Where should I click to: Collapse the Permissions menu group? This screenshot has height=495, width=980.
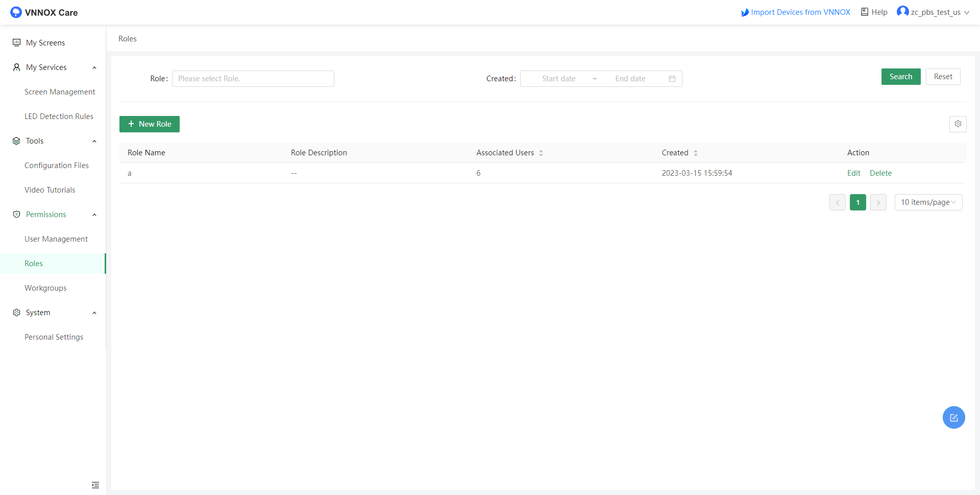94,215
